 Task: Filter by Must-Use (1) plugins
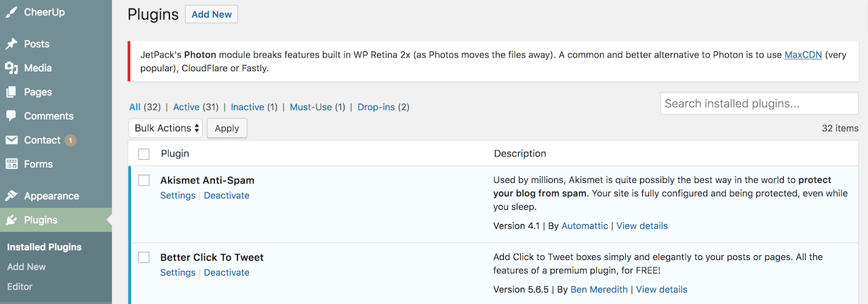pos(317,107)
